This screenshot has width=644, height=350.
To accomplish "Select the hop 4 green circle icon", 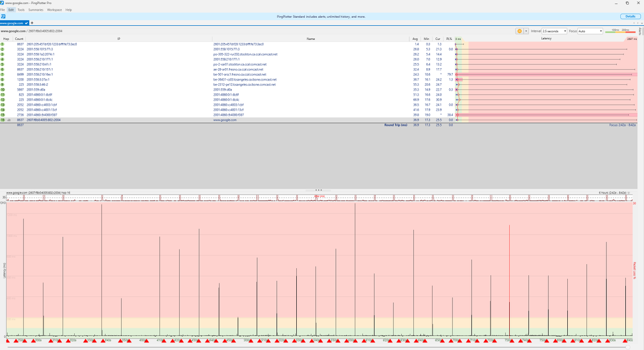I will [3, 60].
